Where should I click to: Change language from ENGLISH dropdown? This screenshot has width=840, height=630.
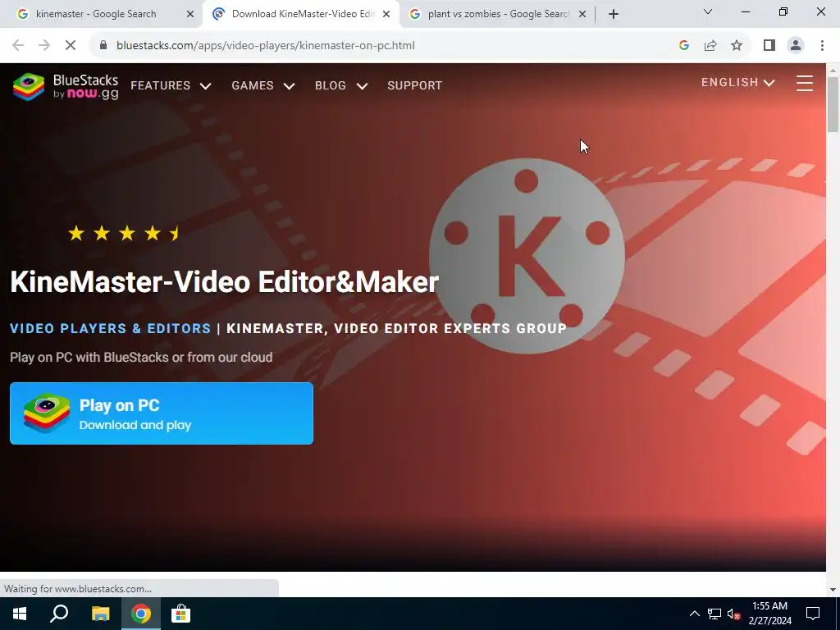(x=738, y=83)
